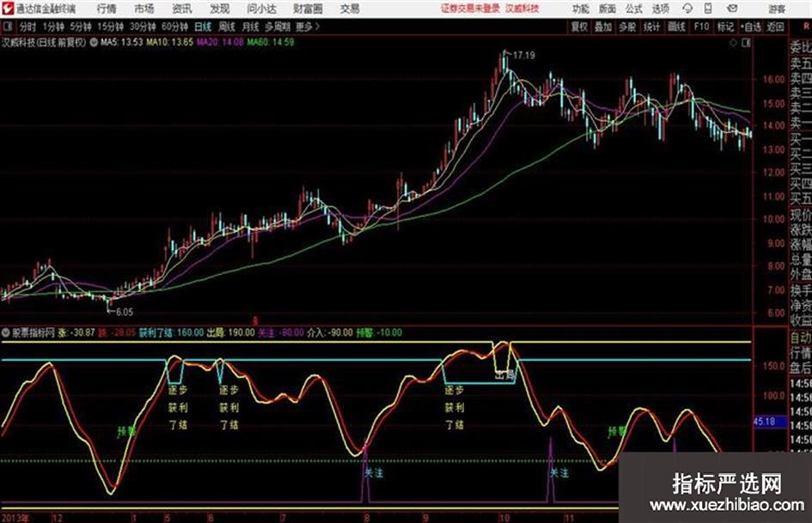This screenshot has height=523, width=812.
Task: Click the 出局: 190.00 indicator value
Action: click(231, 332)
